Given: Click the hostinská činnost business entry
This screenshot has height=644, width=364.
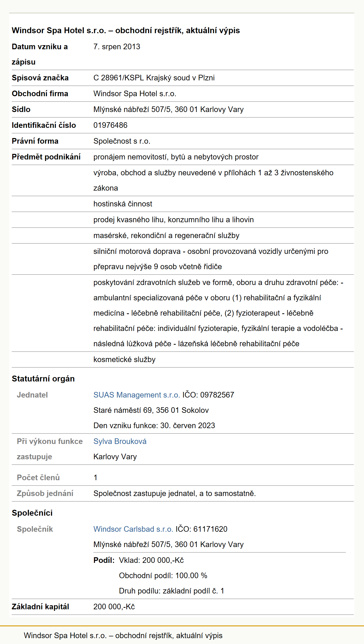Looking at the screenshot, I should [123, 204].
